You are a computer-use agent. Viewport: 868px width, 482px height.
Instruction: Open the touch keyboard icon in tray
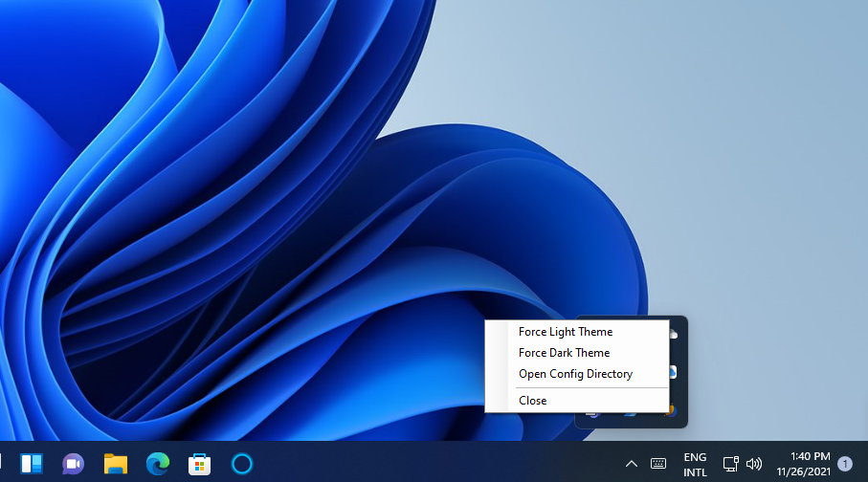point(658,464)
